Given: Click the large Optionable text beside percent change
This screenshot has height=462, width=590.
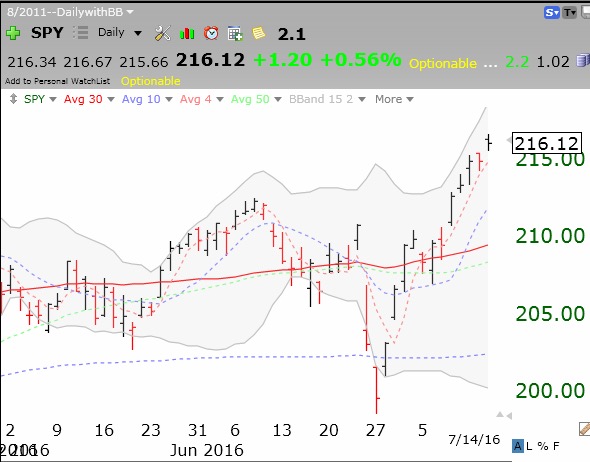Looking at the screenshot, I should tap(443, 63).
